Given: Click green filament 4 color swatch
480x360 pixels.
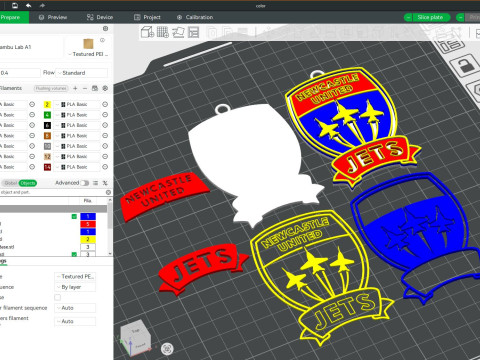Looking at the screenshot, I should 47,115.
